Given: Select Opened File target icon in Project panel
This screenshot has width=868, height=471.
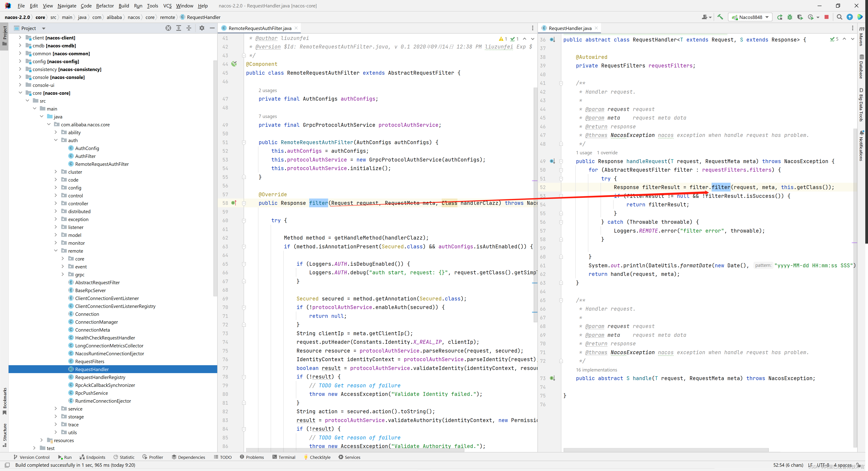Looking at the screenshot, I should pyautogui.click(x=168, y=28).
